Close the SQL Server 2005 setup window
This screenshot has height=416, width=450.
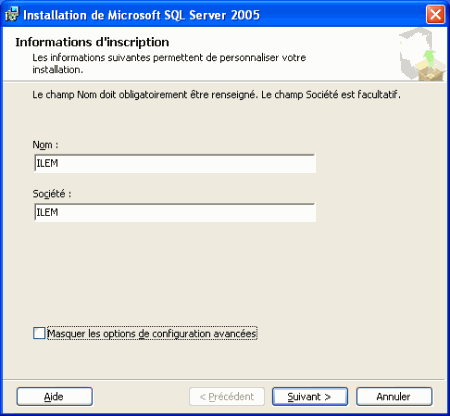[435, 15]
